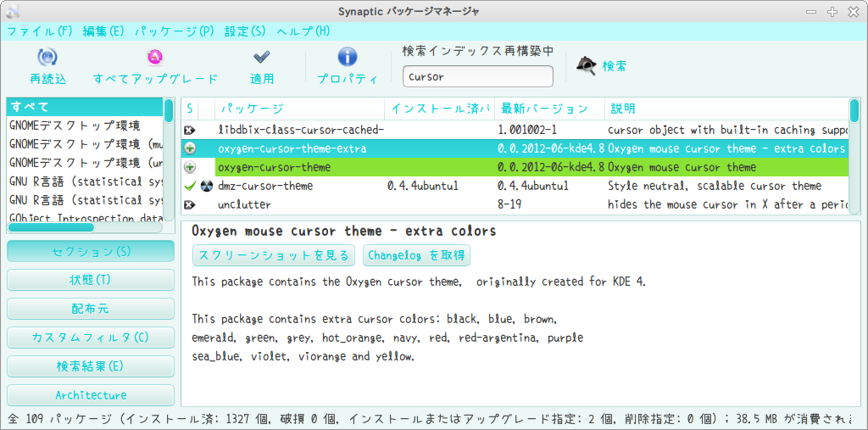Select first GNU R言語 (statistical sys entry
The height and width of the screenshot is (430, 868).
coord(86,181)
